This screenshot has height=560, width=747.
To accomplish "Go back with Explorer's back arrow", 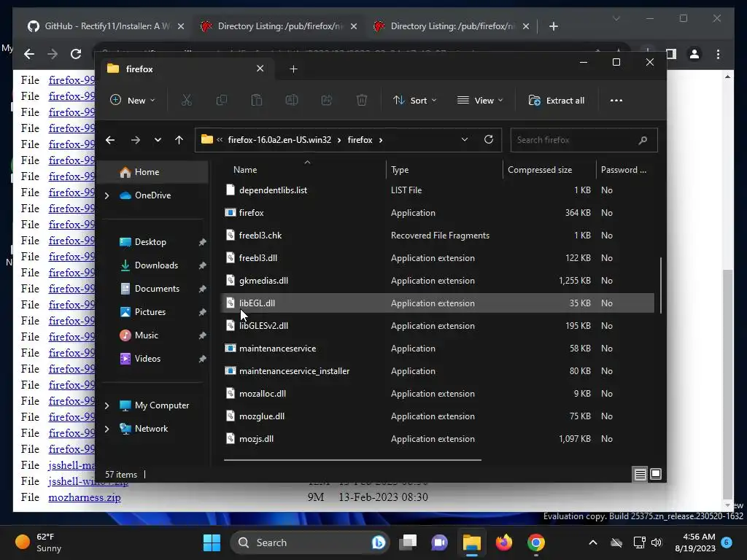I will click(110, 140).
